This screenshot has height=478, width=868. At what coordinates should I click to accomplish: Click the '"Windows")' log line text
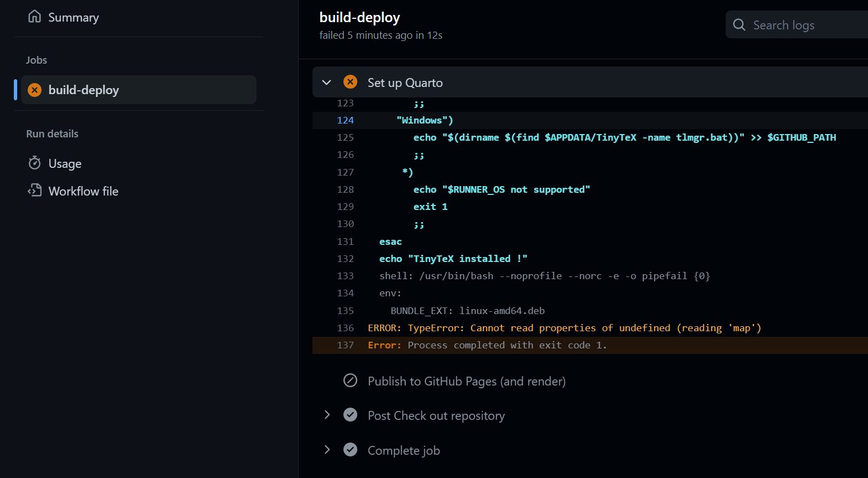click(425, 120)
